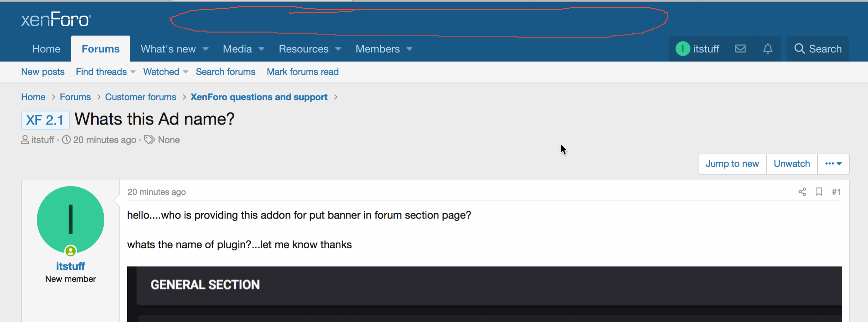Share post #1 via share icon

point(802,192)
